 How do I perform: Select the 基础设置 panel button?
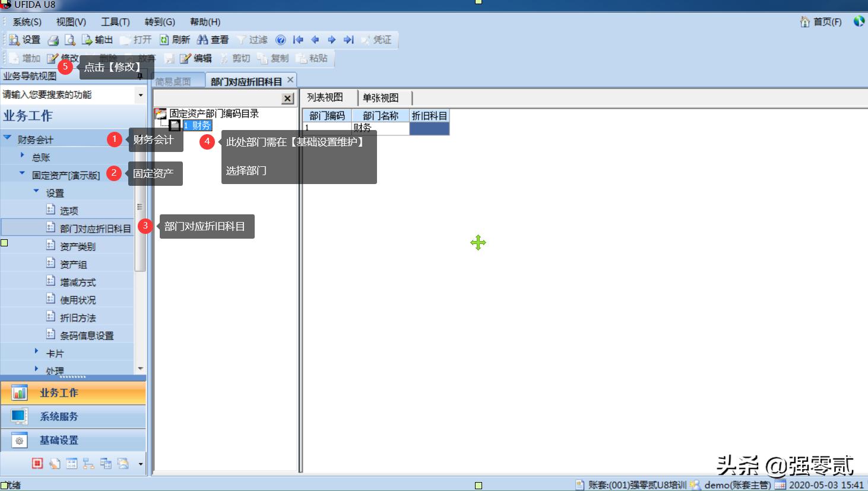tap(73, 441)
